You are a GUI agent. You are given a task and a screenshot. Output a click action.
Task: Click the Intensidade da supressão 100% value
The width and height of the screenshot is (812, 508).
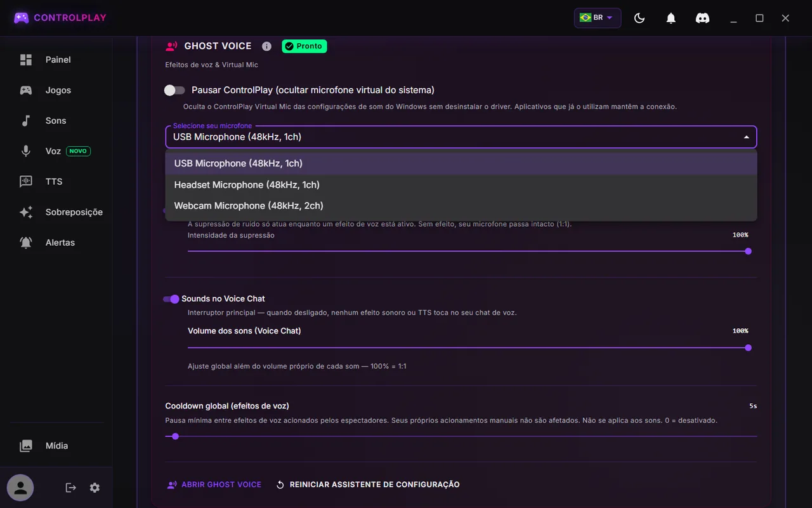(x=740, y=235)
